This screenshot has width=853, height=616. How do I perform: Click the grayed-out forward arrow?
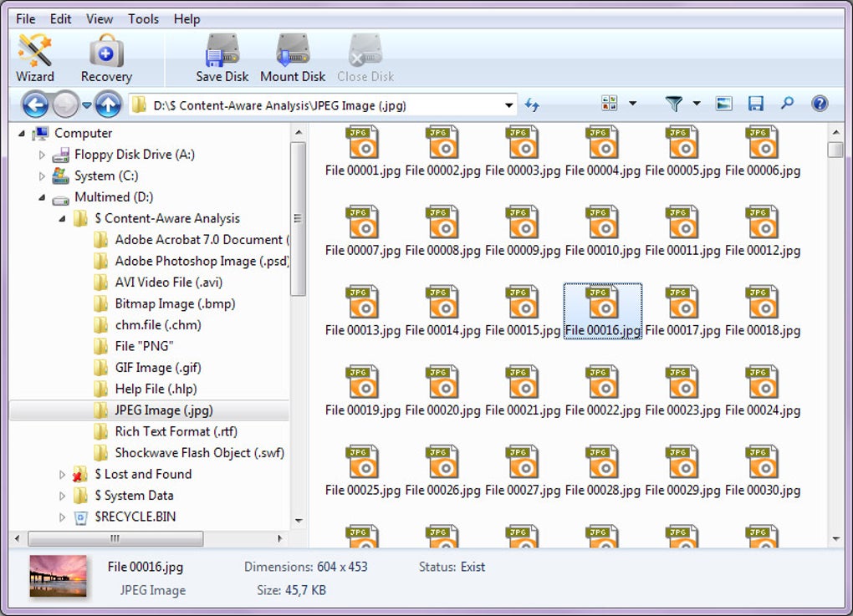[66, 104]
